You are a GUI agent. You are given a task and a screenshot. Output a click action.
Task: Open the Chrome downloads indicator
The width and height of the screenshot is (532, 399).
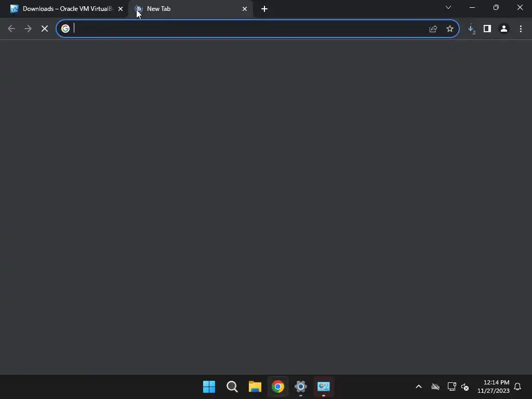pos(471,29)
